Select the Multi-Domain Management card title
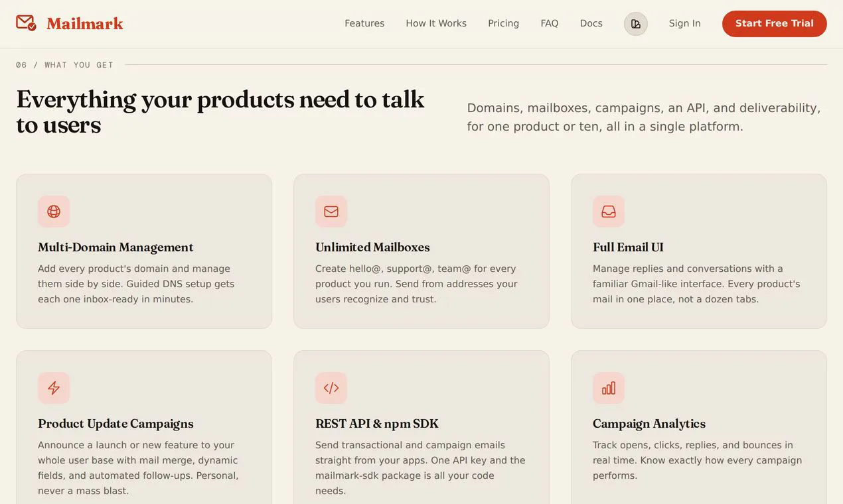 click(x=115, y=247)
